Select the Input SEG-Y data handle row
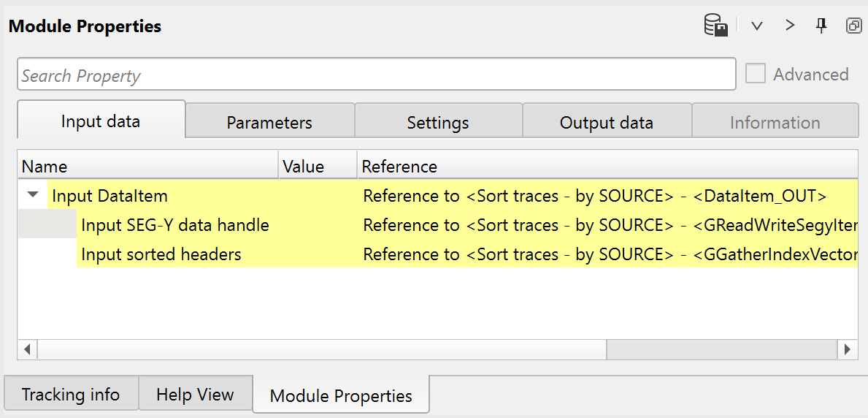Viewport: 868px width, 418px height. coord(175,225)
